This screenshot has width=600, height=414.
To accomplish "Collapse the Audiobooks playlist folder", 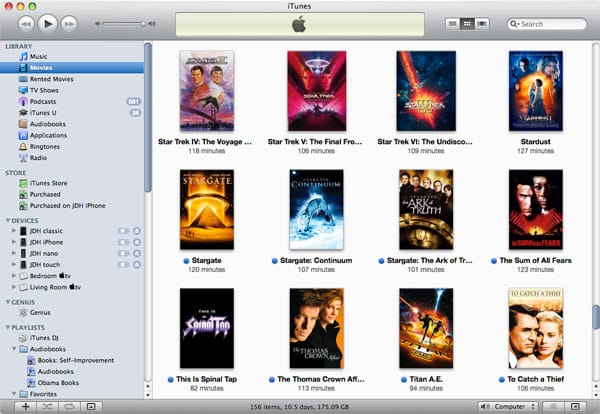I will (14, 349).
